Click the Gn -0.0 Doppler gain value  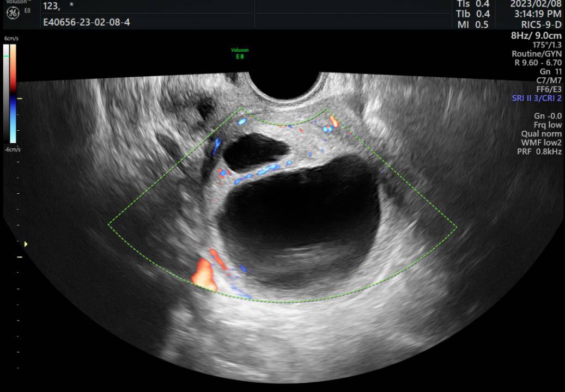pos(548,116)
